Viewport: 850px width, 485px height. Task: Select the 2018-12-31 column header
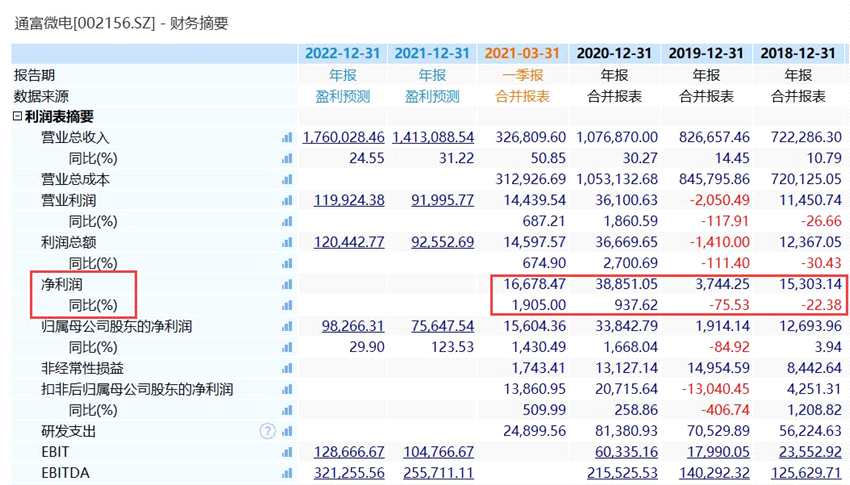798,53
